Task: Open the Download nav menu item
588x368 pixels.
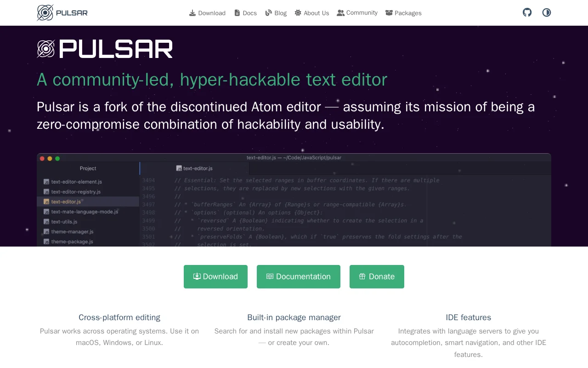Action: (x=207, y=13)
